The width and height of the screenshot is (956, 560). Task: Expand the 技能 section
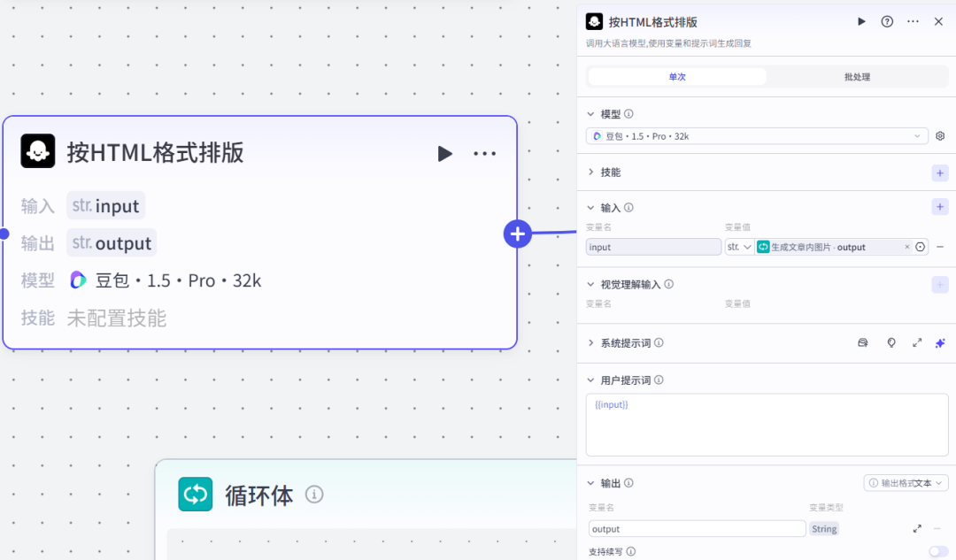[x=590, y=173]
